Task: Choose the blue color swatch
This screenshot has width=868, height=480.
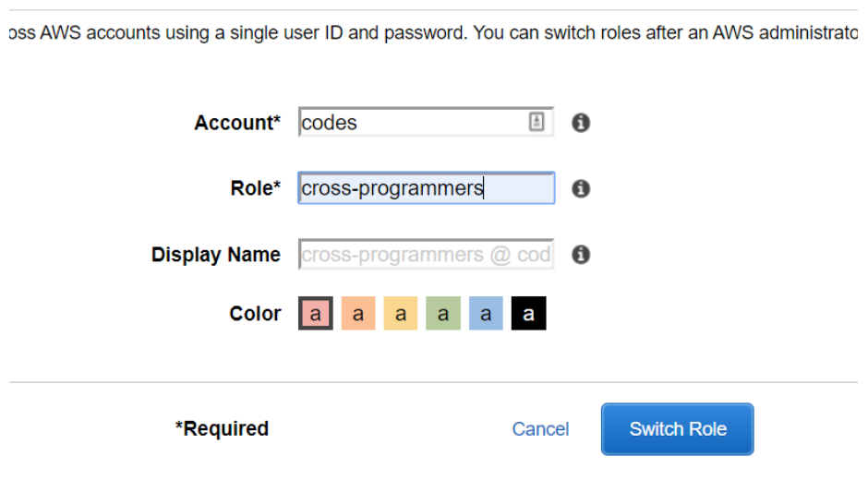Action: [x=486, y=314]
